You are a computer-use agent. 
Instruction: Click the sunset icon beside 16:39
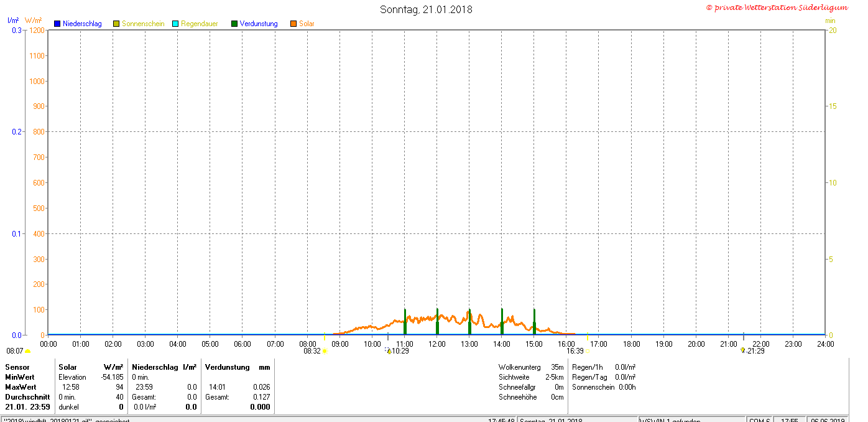pyautogui.click(x=587, y=351)
